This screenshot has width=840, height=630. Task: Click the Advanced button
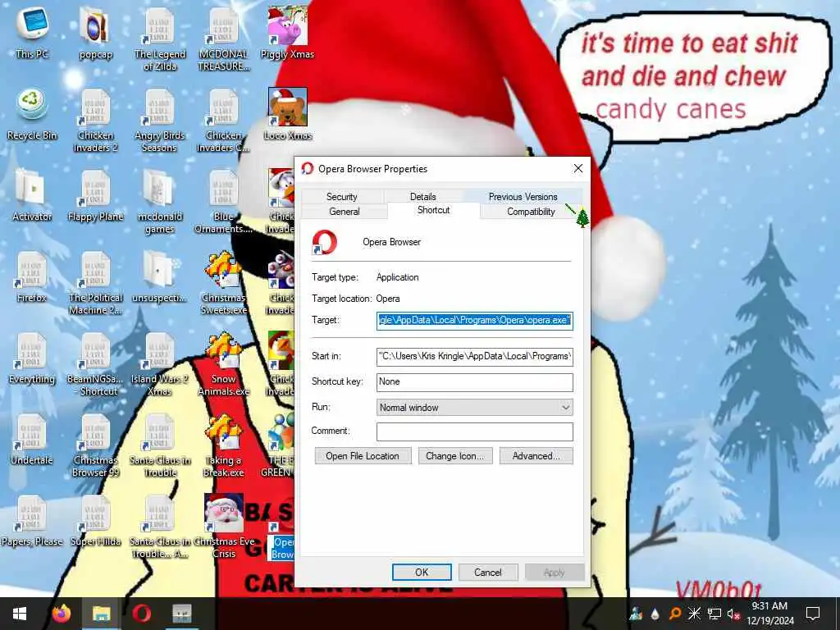click(x=536, y=456)
